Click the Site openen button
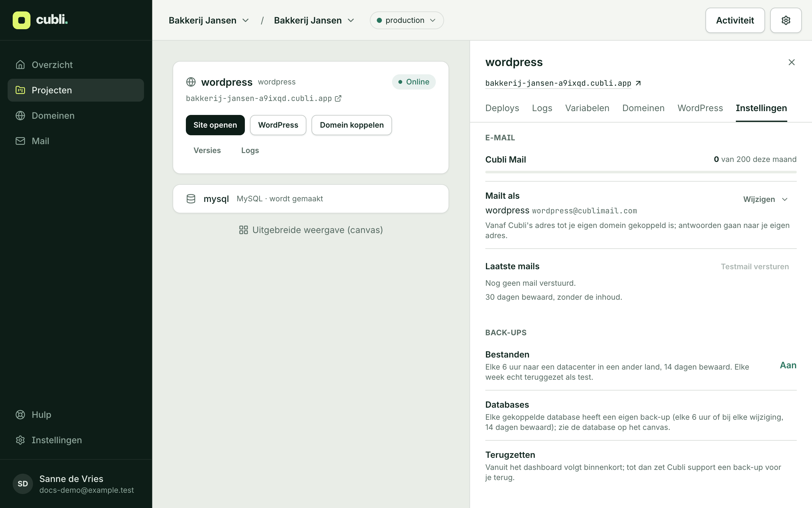812x508 pixels. [x=215, y=125]
